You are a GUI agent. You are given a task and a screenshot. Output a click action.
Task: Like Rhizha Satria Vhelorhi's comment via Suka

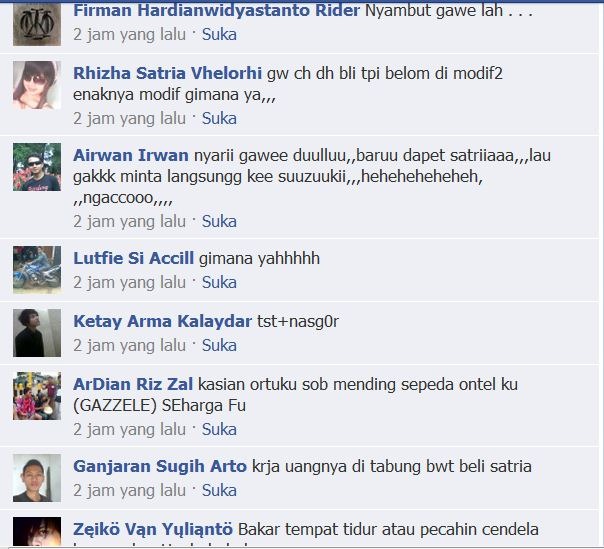point(219,118)
